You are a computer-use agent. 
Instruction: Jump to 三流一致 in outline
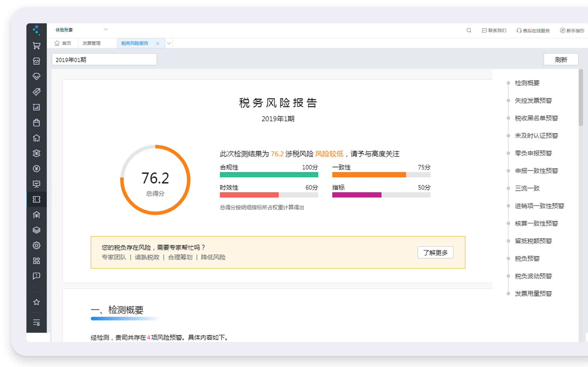527,188
